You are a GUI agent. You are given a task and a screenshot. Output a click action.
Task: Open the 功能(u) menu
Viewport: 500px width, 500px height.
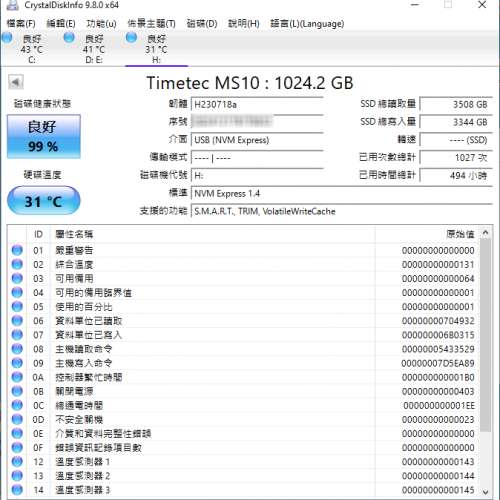click(x=101, y=23)
